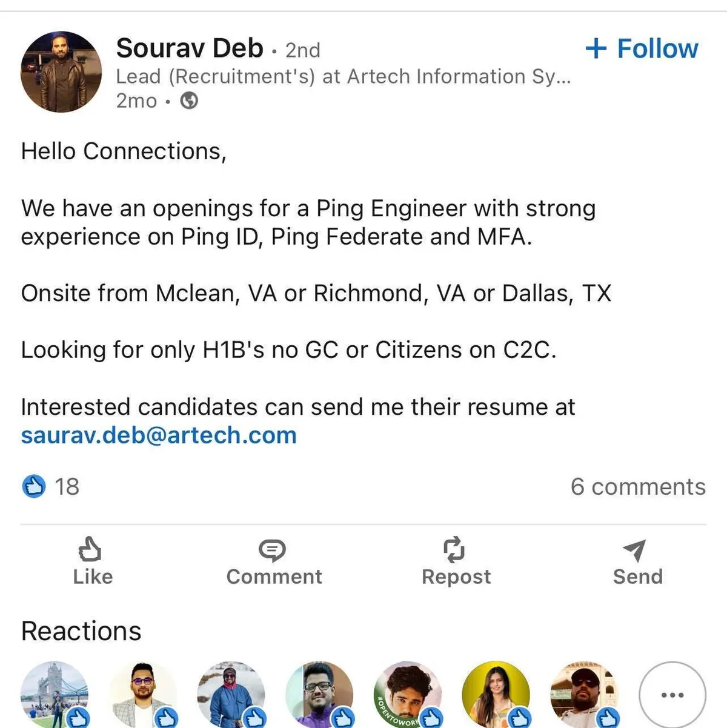
Task: Tap the Repost arrows icon
Action: [454, 549]
